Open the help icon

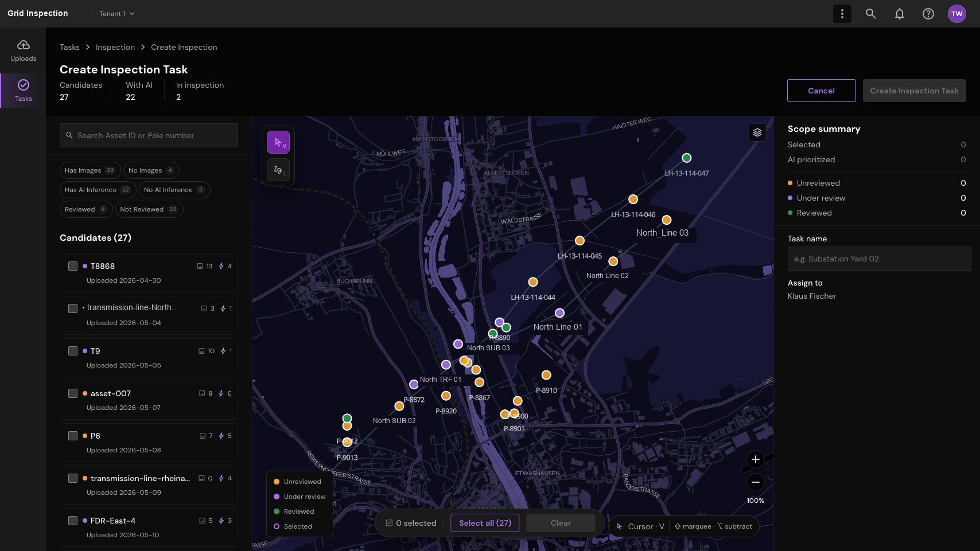click(x=928, y=14)
